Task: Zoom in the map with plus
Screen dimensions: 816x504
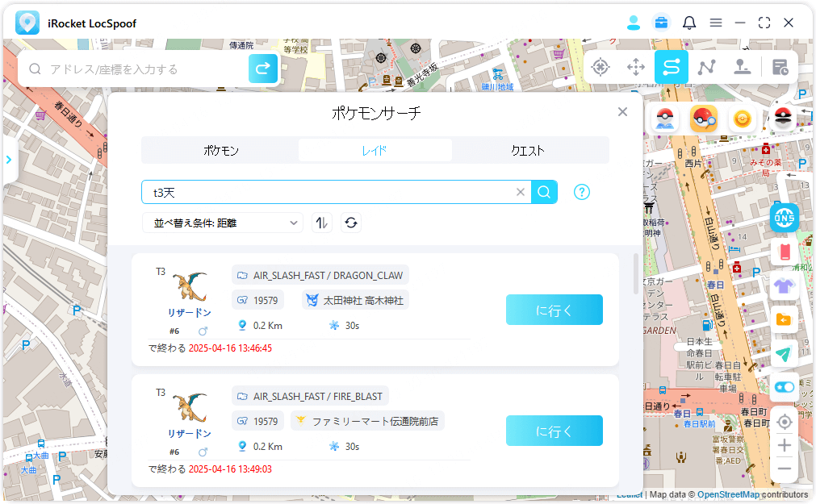Action: pyautogui.click(x=785, y=445)
